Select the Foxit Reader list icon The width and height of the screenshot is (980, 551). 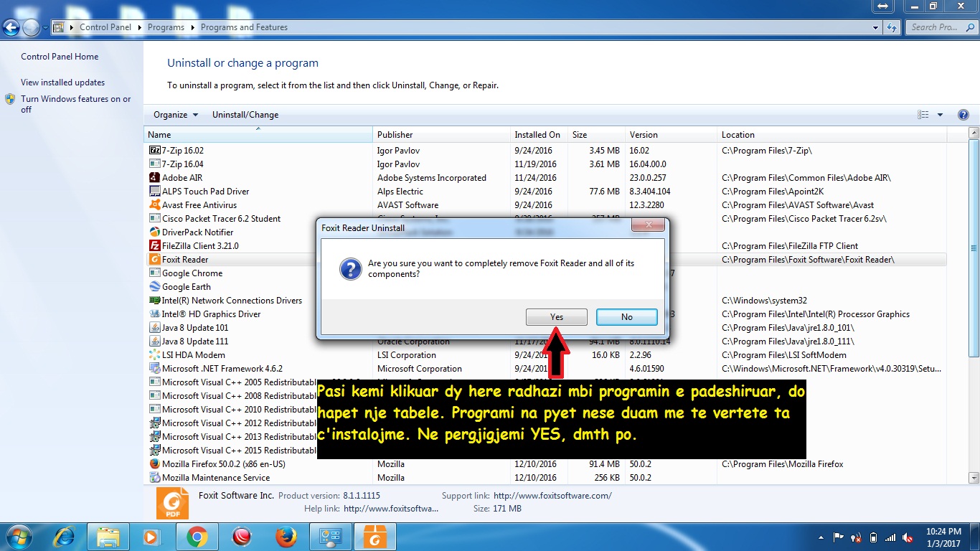coord(154,260)
